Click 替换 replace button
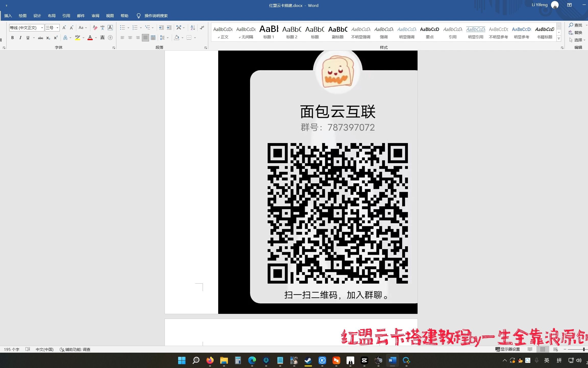 [576, 32]
